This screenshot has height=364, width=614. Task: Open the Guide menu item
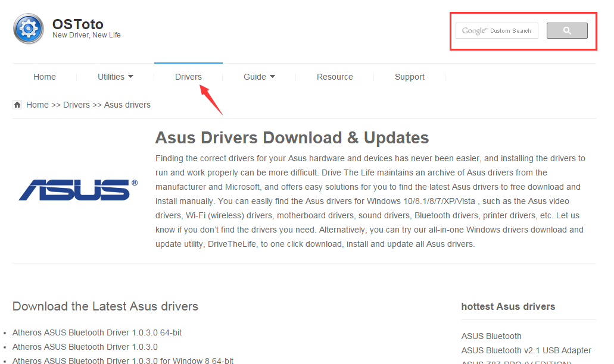pyautogui.click(x=255, y=77)
